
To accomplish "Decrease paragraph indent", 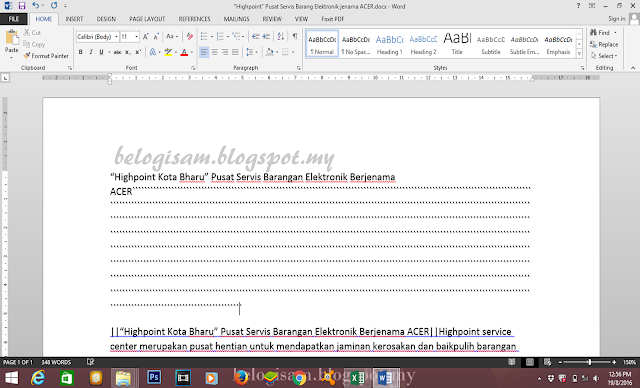I will (256, 37).
